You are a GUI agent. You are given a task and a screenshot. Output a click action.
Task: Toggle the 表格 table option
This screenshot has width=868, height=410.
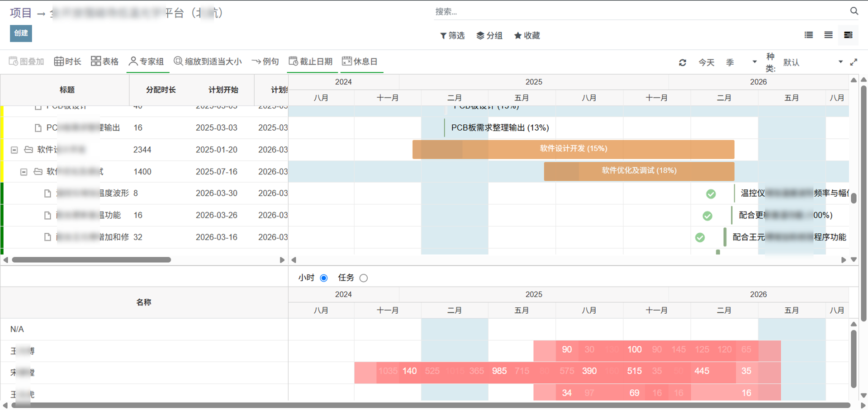(x=104, y=61)
